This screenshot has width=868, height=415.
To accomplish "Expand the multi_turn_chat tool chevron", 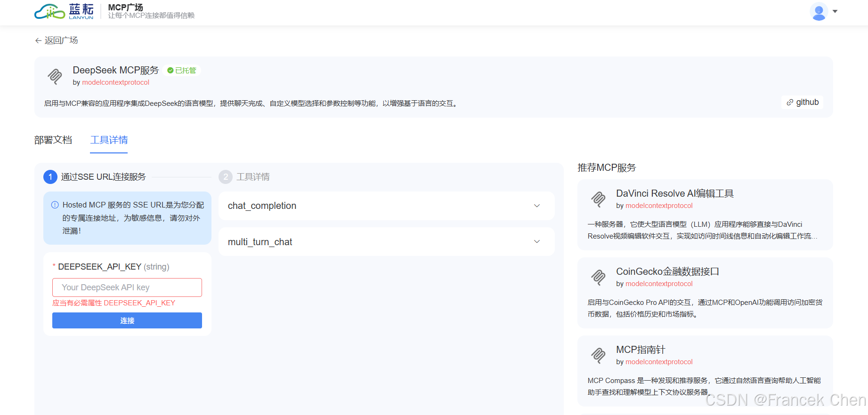I will click(537, 241).
